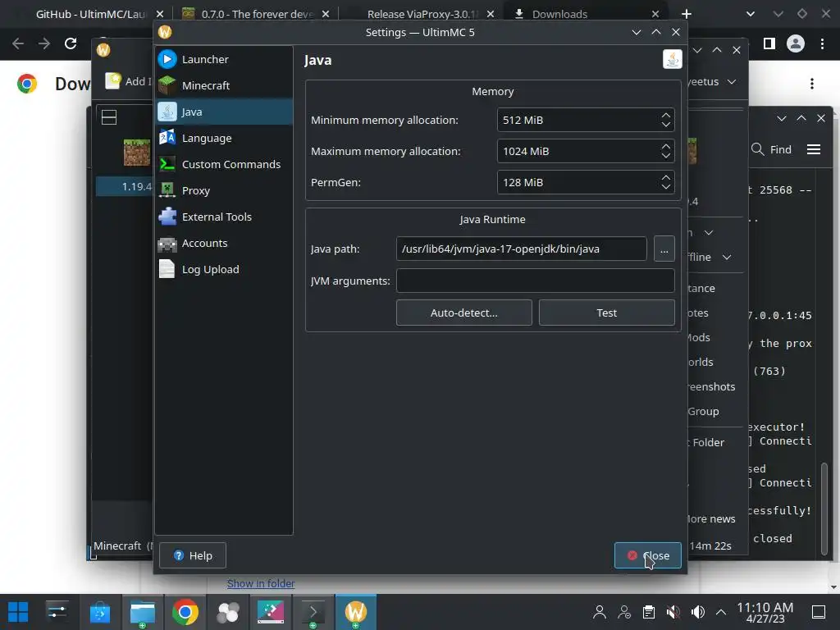Click the Java logo icon in header

tap(672, 59)
